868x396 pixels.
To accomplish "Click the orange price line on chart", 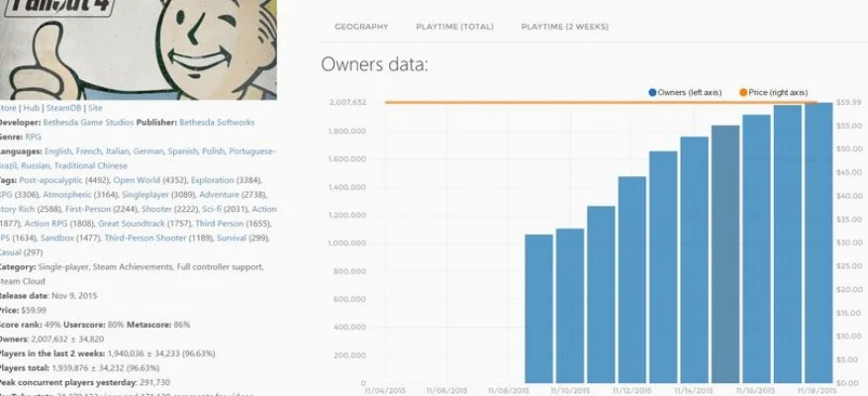I will (601, 102).
